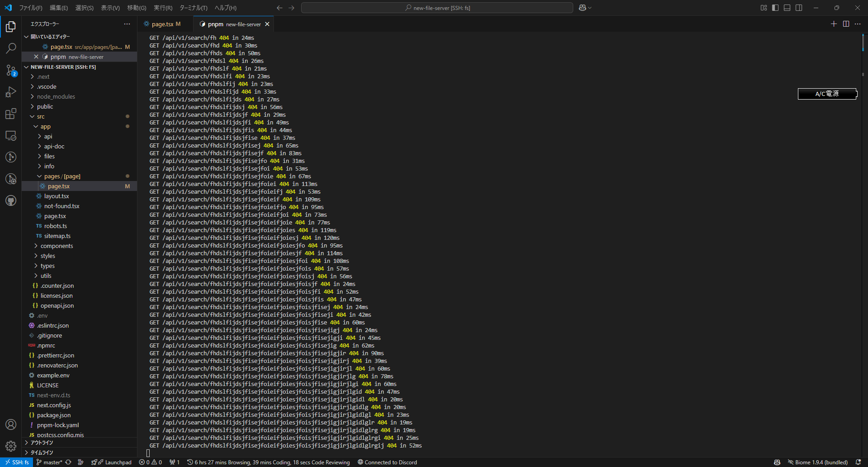Toggle the secondary sidebar visibility
This screenshot has width=868, height=467.
click(799, 8)
